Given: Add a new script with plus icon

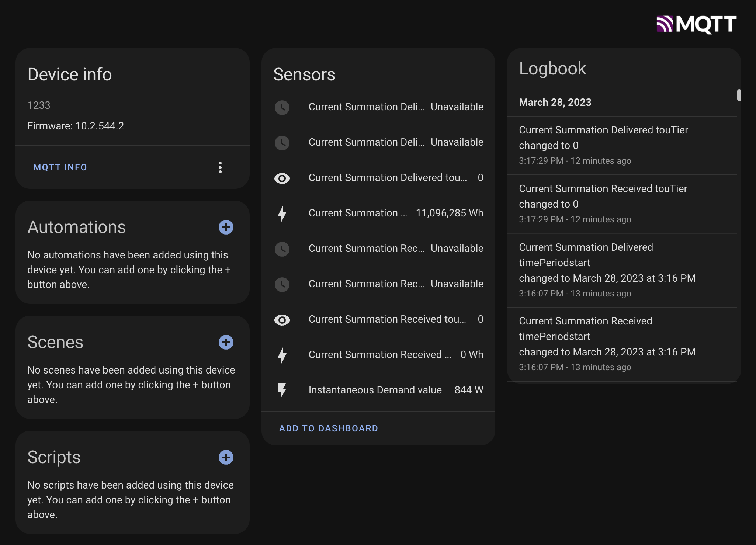Looking at the screenshot, I should pyautogui.click(x=226, y=457).
